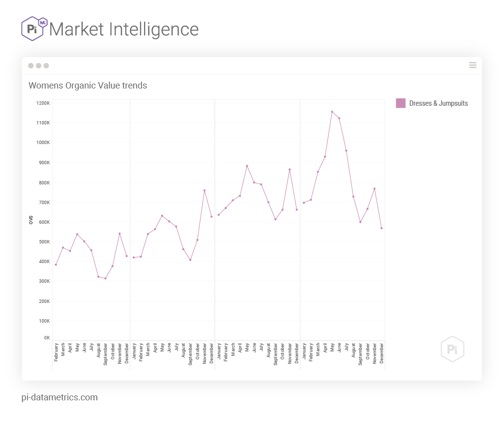Click the 1200K y-axis label
The height and width of the screenshot is (421, 504).
(x=43, y=103)
